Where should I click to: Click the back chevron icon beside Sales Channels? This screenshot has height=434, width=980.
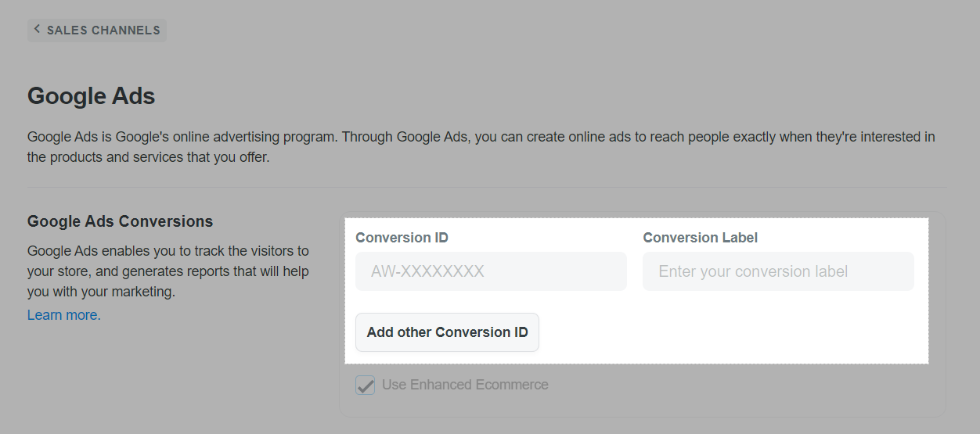[x=37, y=30]
